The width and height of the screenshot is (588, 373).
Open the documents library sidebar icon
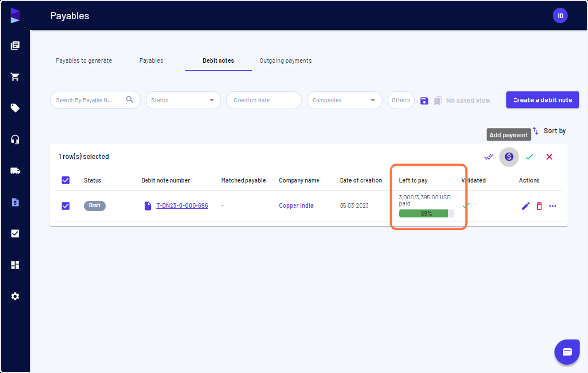[15, 46]
